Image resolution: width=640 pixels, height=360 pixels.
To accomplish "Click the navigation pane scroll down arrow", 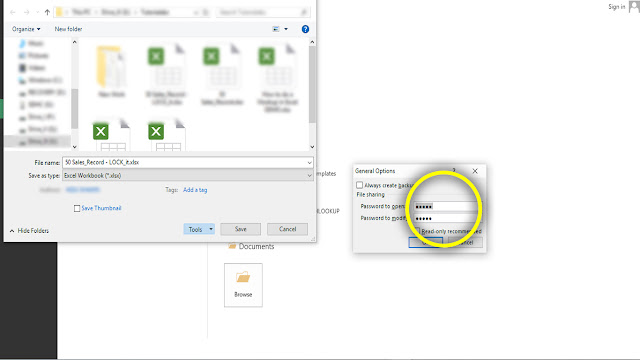I will pyautogui.click(x=74, y=147).
